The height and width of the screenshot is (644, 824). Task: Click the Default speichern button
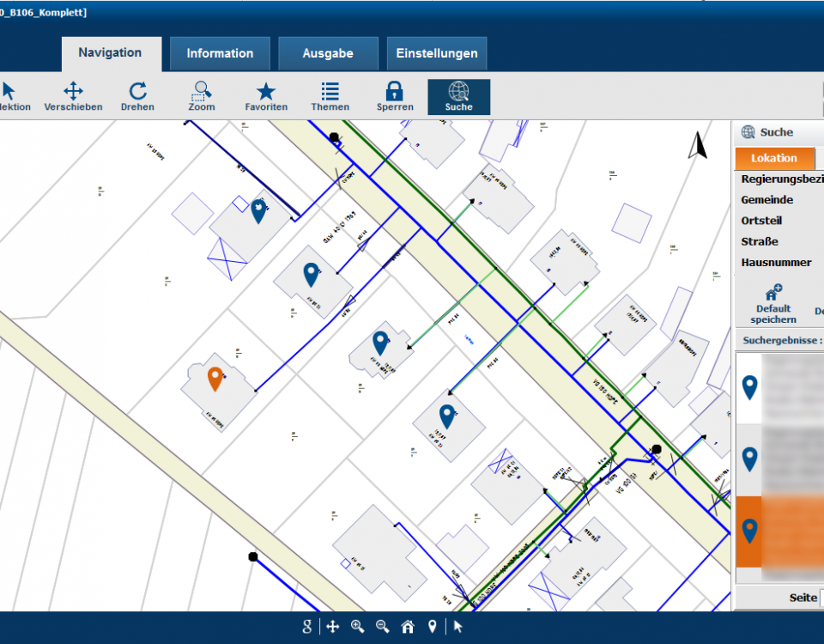[x=773, y=304]
